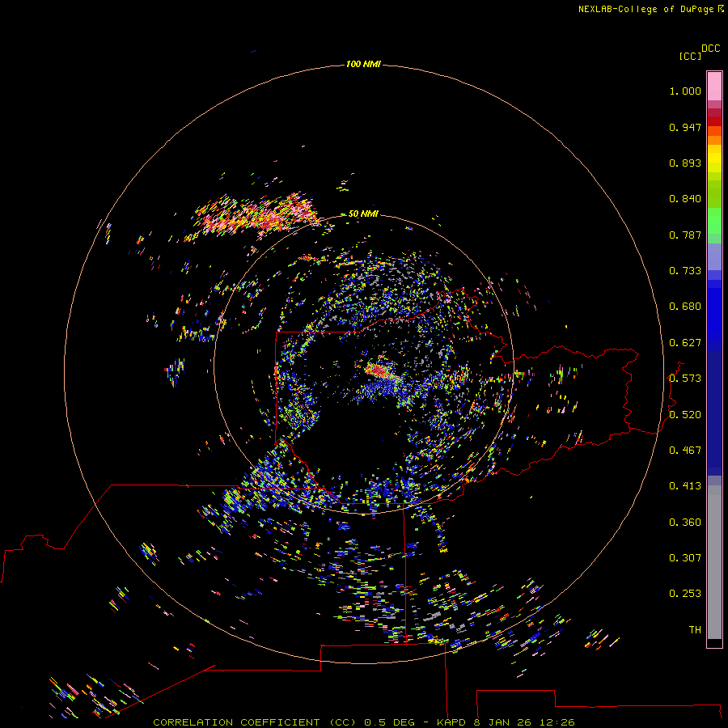Pick the pink top segment of color bar
Image resolution: width=728 pixels, height=728 pixels.
pos(714,87)
